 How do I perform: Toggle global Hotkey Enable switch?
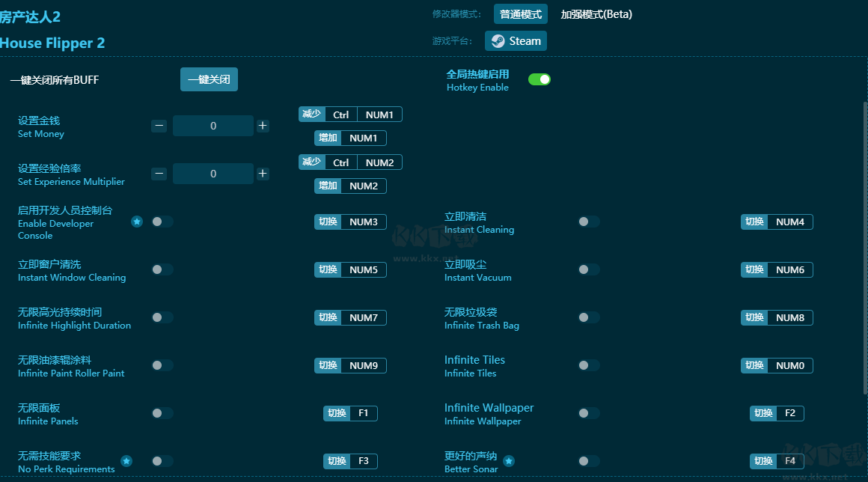(540, 79)
